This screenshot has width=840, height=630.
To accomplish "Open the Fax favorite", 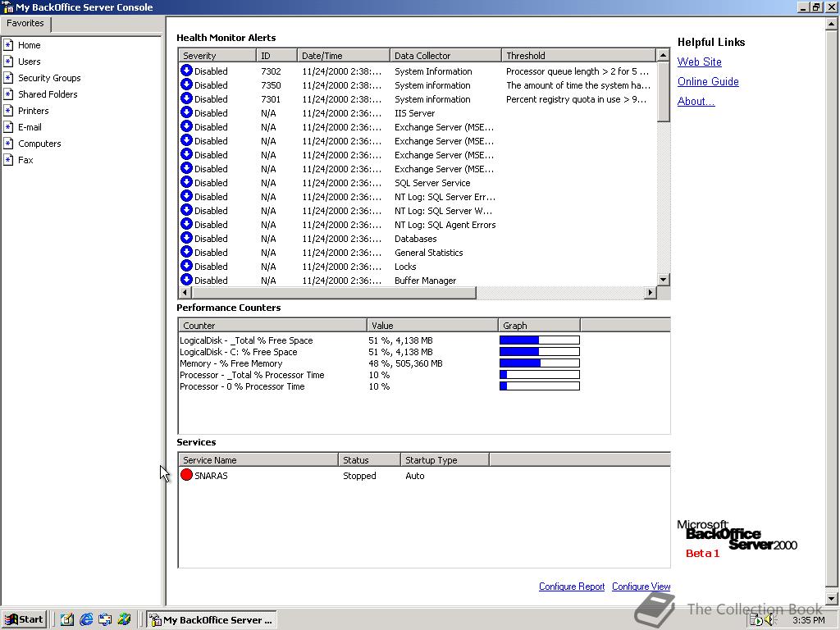I will (x=25, y=160).
